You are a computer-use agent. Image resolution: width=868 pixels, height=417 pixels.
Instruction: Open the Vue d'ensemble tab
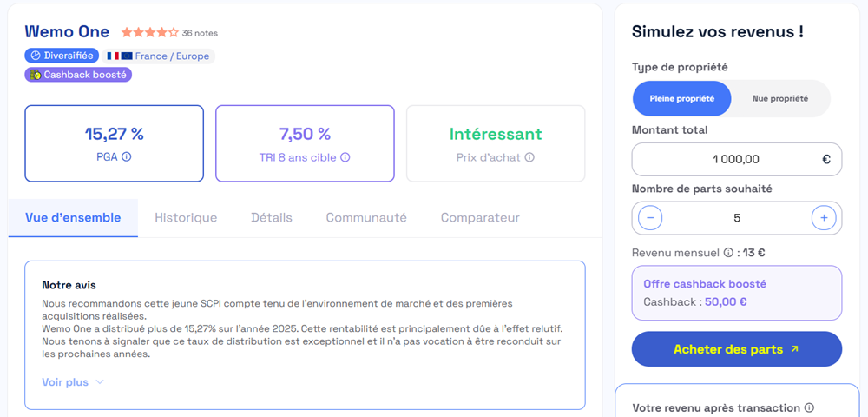tap(73, 218)
